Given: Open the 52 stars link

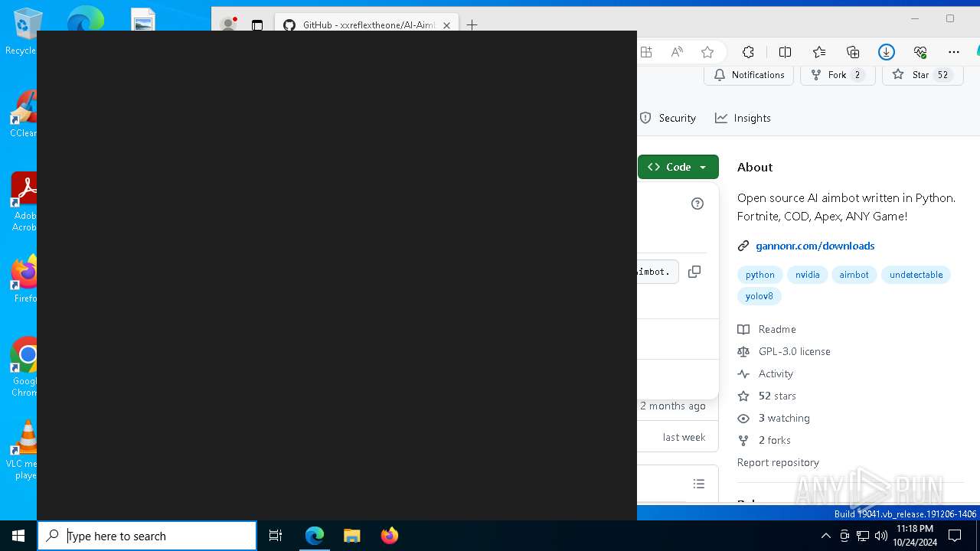Looking at the screenshot, I should pos(777,396).
